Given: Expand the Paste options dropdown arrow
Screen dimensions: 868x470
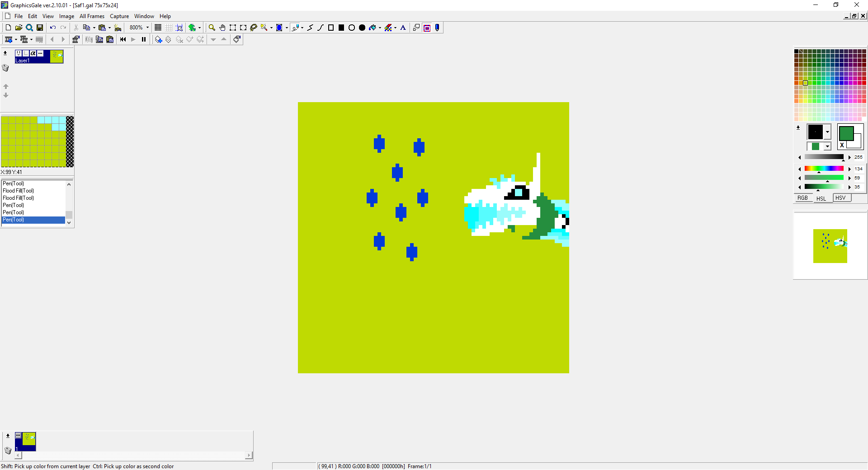Looking at the screenshot, I should 109,28.
